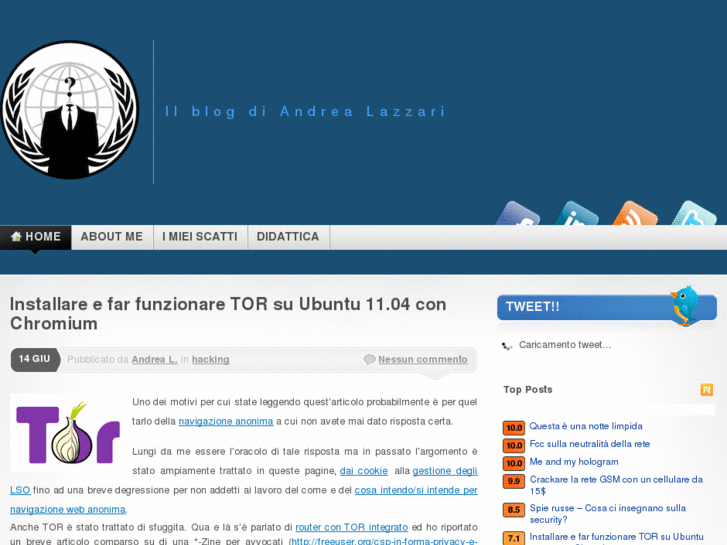Click the comment bubble icon

pos(370,359)
